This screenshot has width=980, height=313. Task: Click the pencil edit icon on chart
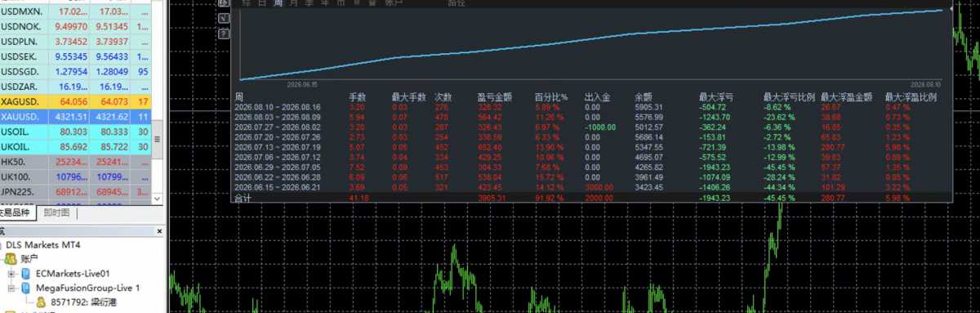click(224, 18)
